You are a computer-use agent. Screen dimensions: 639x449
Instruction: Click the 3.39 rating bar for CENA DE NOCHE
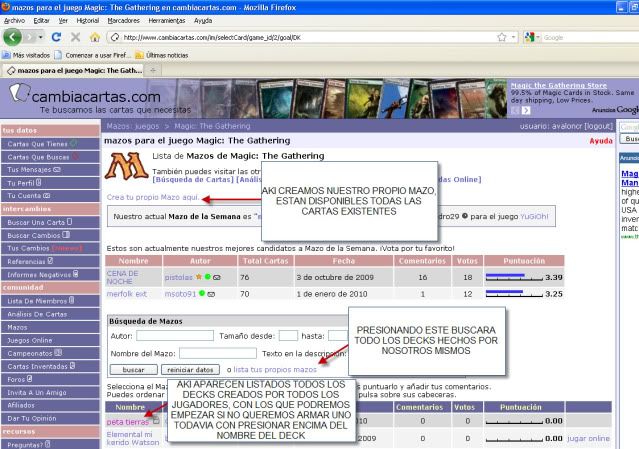(514, 277)
